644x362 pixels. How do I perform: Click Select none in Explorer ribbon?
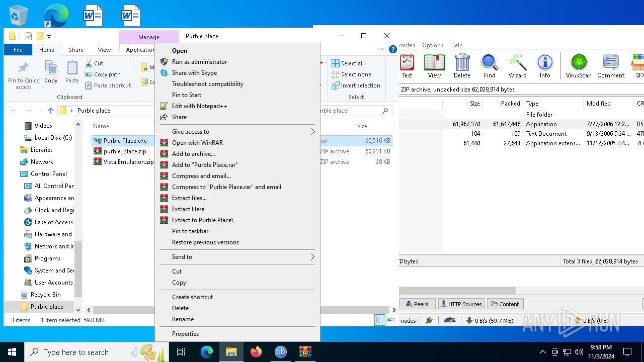351,74
